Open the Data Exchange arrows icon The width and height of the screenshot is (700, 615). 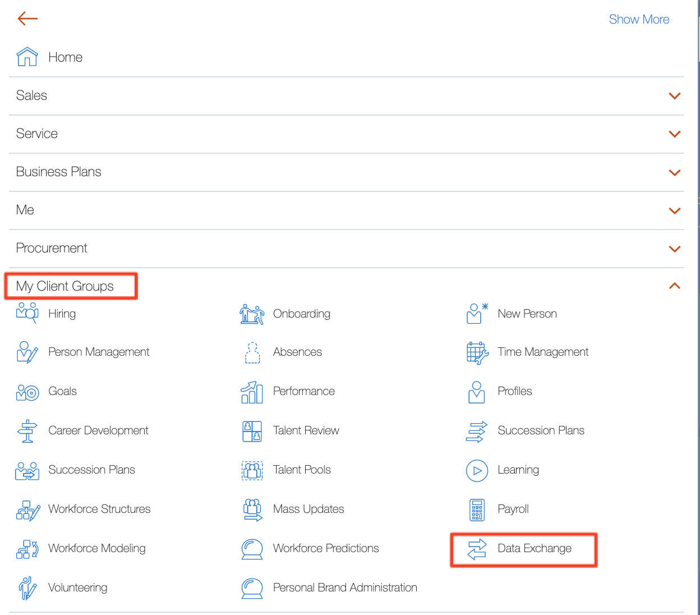pos(477,549)
